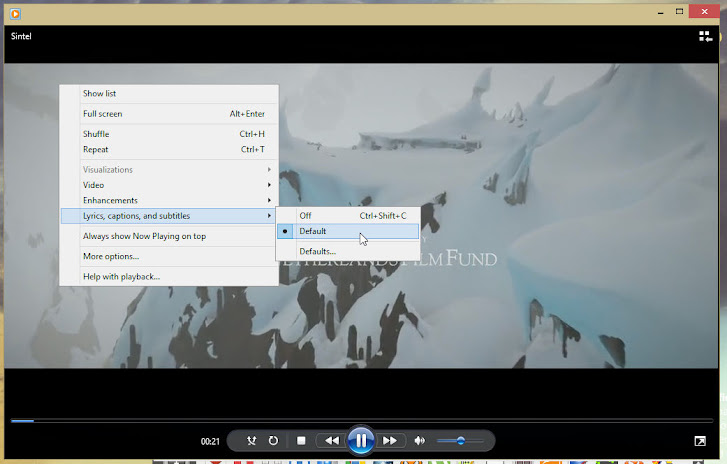
Task: Open Help with playback...
Action: pos(170,277)
